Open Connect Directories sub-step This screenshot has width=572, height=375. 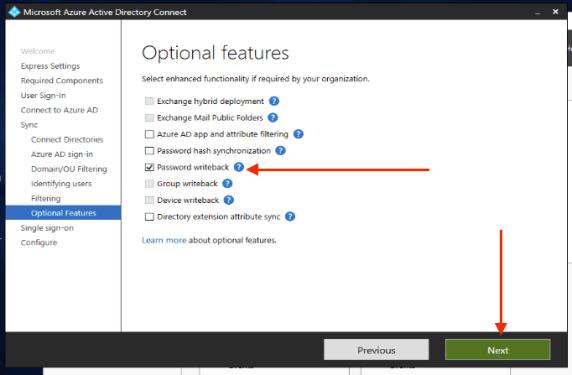tap(67, 140)
